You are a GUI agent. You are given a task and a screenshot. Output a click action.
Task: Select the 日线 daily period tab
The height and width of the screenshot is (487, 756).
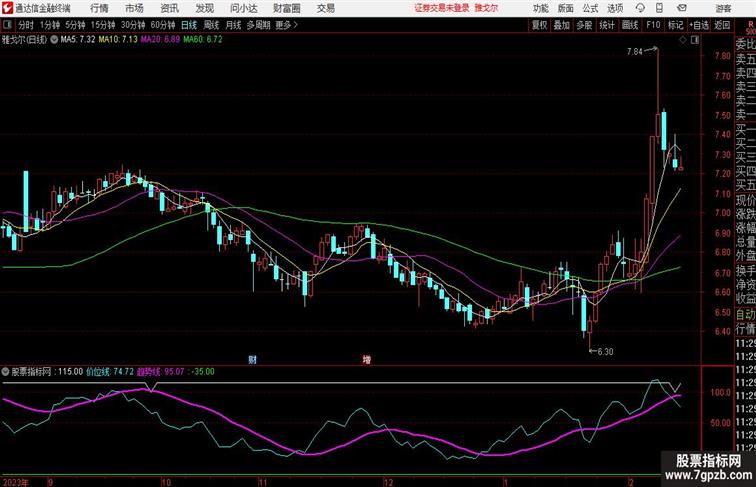(189, 25)
